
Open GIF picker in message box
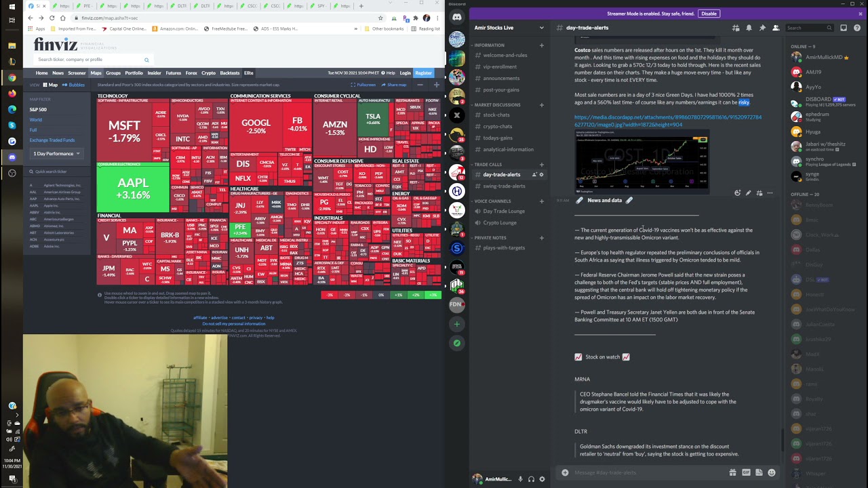tap(746, 472)
